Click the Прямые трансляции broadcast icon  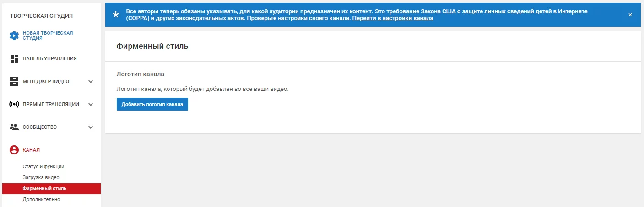pos(14,104)
